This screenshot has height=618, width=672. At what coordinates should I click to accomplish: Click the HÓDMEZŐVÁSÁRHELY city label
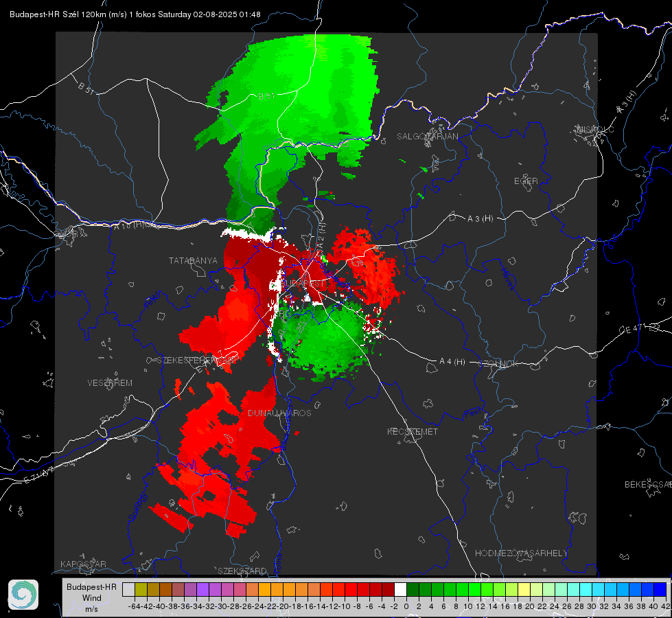[521, 553]
